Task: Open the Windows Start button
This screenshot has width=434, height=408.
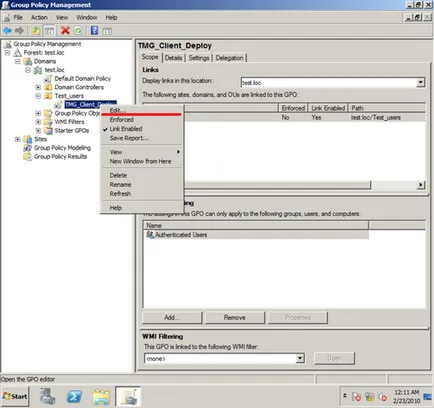Action: click(x=15, y=396)
